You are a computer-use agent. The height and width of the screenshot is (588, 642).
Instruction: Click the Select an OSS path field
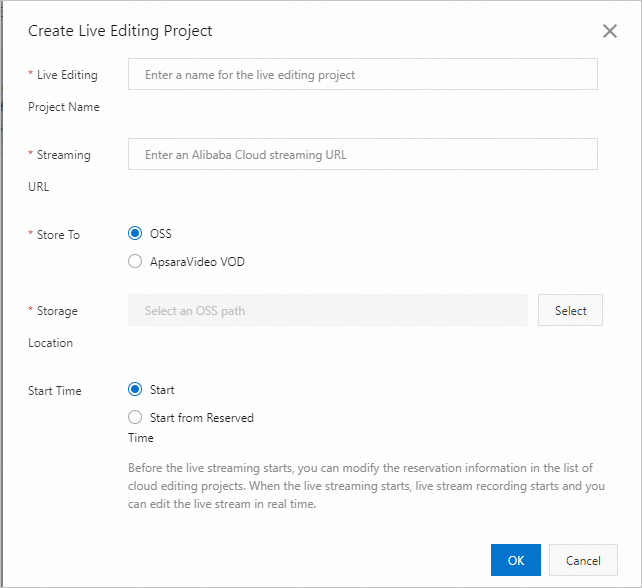tap(328, 310)
